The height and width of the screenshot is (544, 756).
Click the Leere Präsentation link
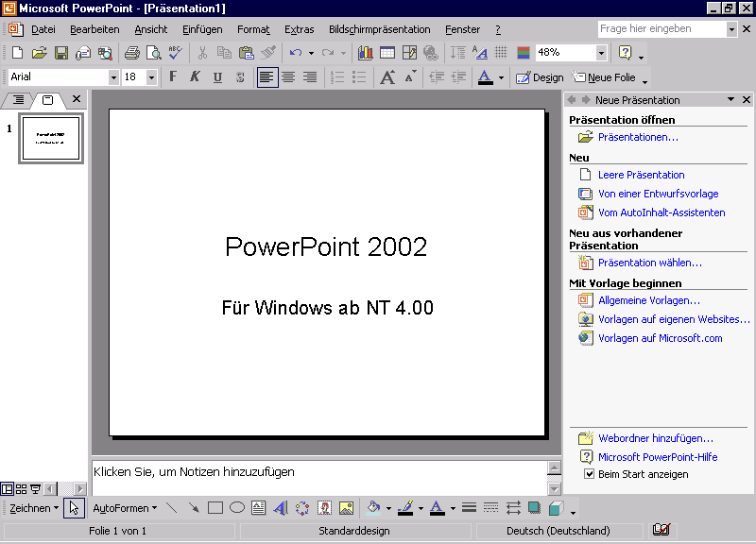coord(642,175)
